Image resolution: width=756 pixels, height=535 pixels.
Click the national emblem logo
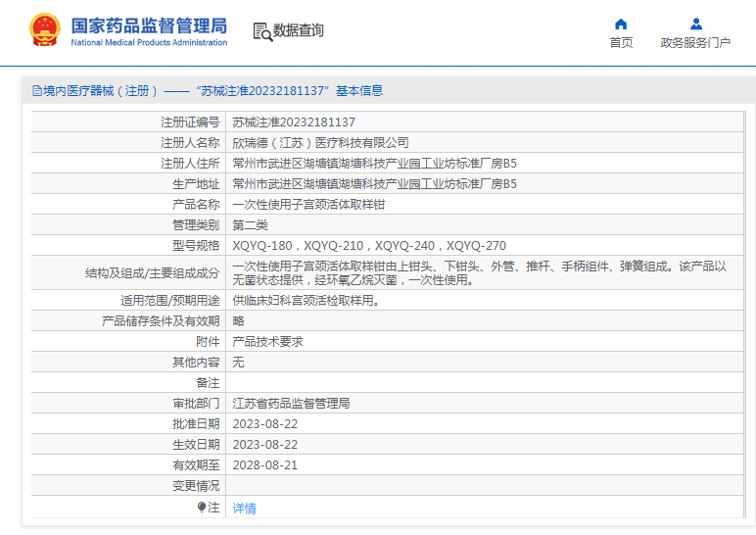43,30
